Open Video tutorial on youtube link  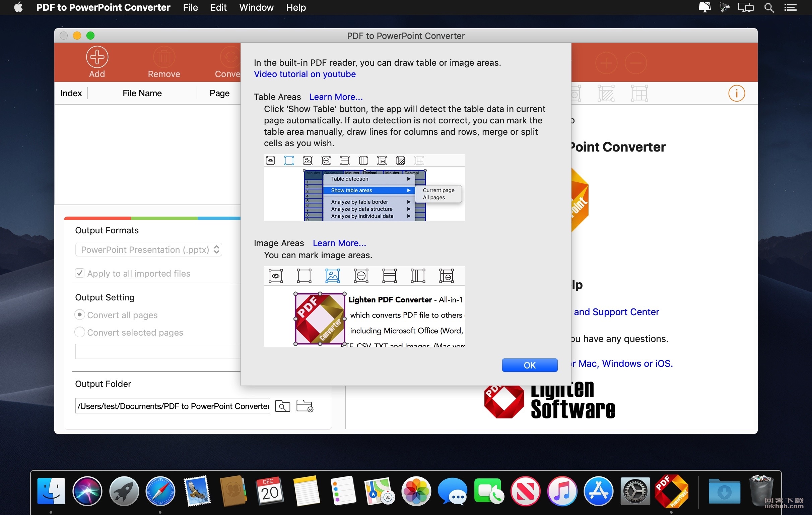click(305, 74)
